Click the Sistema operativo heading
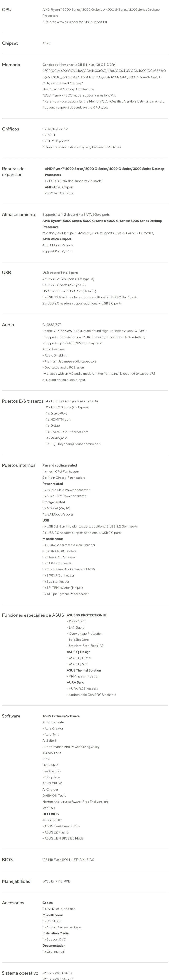Image resolution: width=170 pixels, height=980 pixels. (20, 973)
